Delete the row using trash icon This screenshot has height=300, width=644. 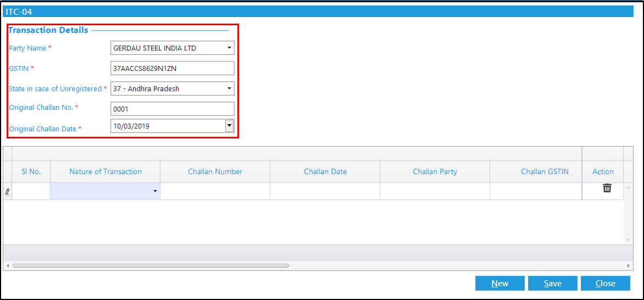click(607, 188)
